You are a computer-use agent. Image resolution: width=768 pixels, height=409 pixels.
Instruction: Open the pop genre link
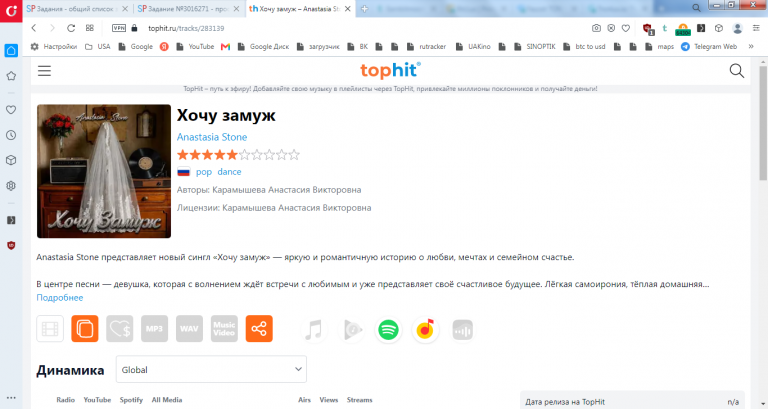(204, 172)
